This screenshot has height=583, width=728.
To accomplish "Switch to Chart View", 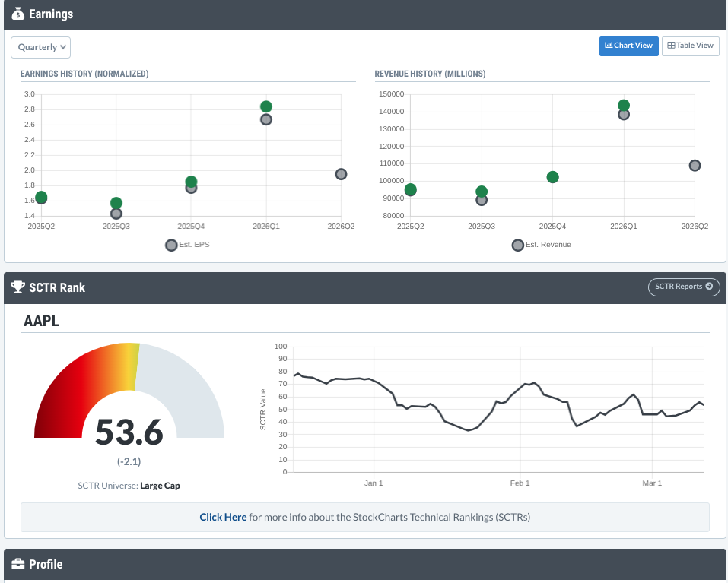I will pyautogui.click(x=628, y=46).
